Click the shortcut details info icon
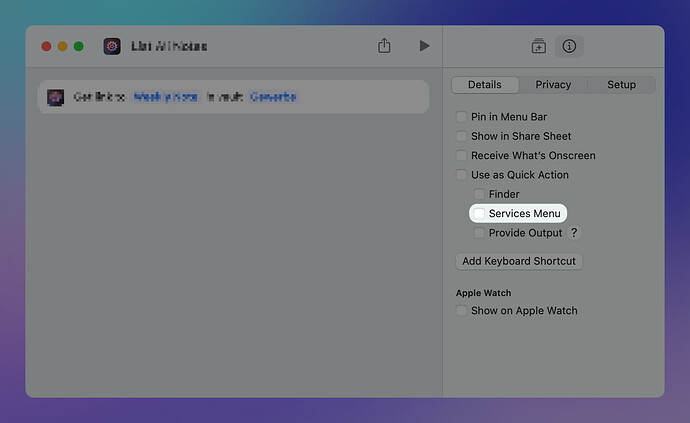The width and height of the screenshot is (690, 423). [569, 46]
